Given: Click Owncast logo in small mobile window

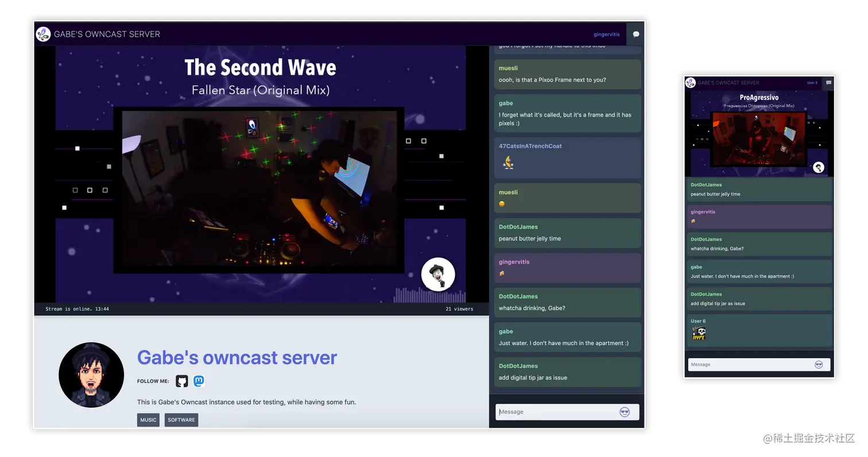Looking at the screenshot, I should (690, 83).
